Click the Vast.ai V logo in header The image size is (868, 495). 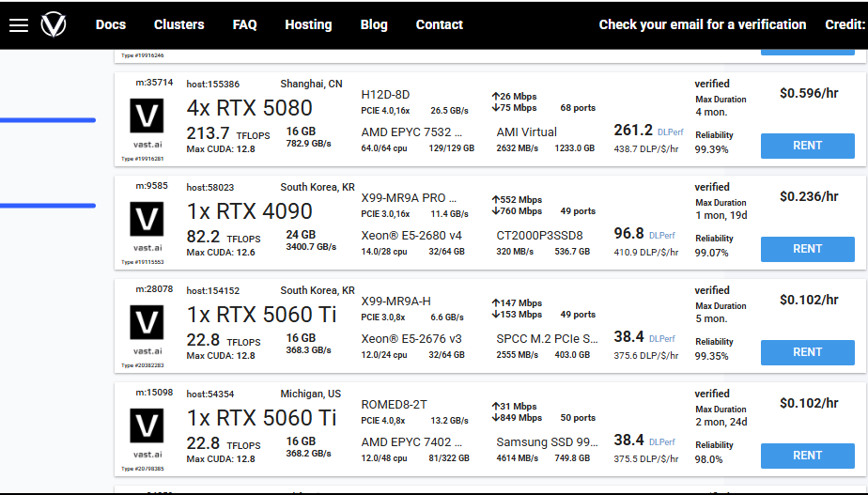(x=54, y=25)
